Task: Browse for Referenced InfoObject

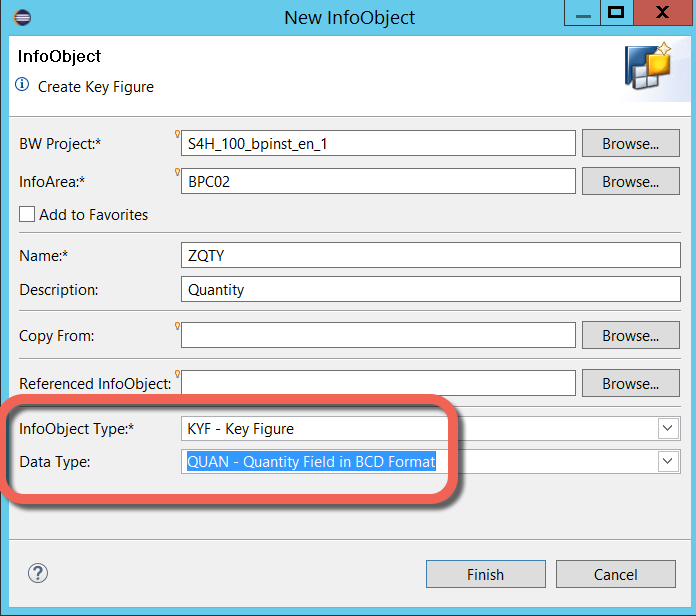Action: point(630,383)
